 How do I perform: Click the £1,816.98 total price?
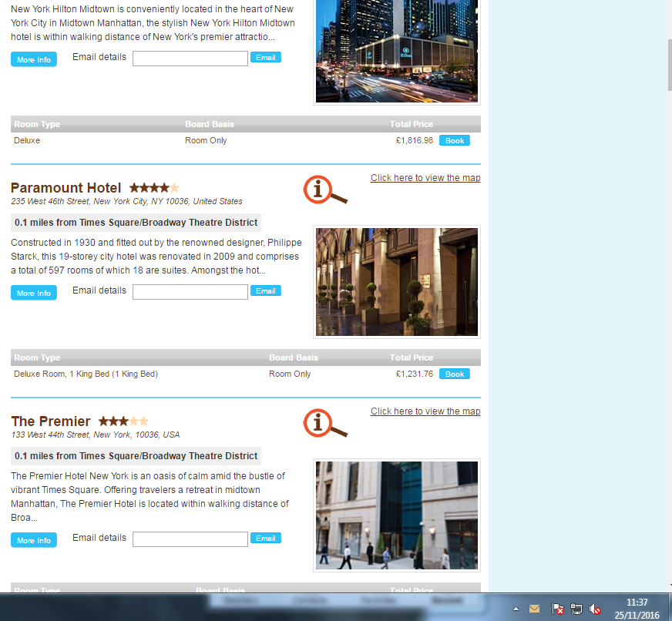click(415, 140)
